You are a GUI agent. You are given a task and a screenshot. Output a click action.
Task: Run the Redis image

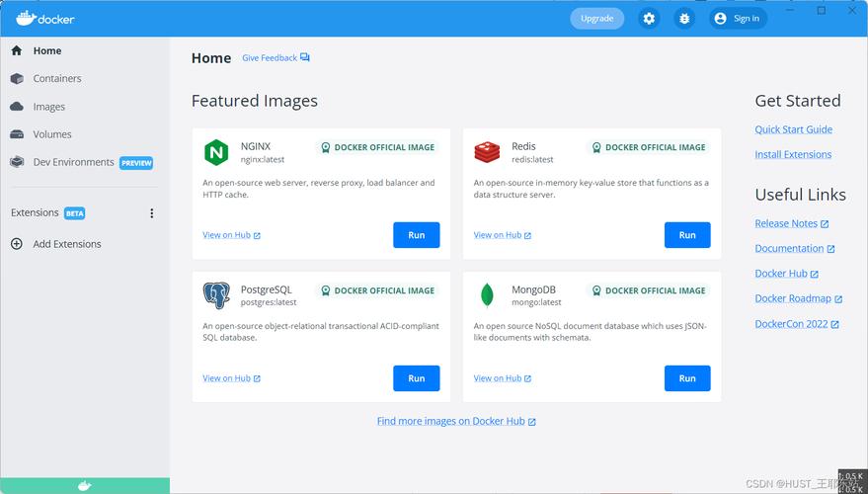point(687,235)
